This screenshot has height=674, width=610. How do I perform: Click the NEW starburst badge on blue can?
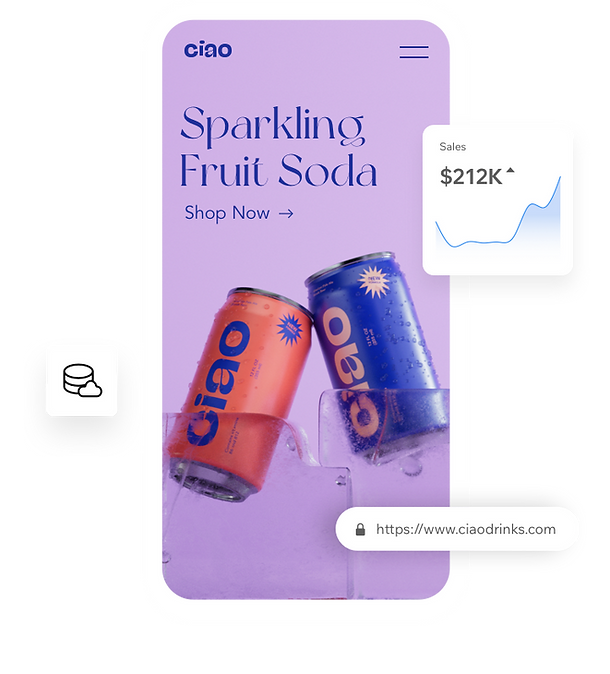373,282
